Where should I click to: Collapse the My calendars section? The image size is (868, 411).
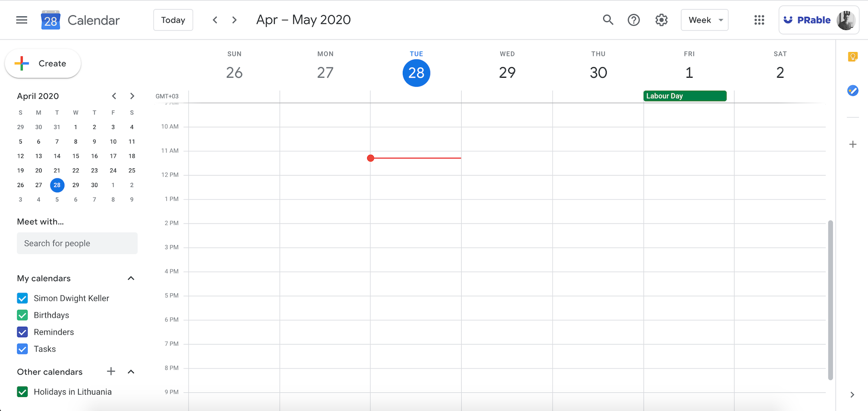131,278
